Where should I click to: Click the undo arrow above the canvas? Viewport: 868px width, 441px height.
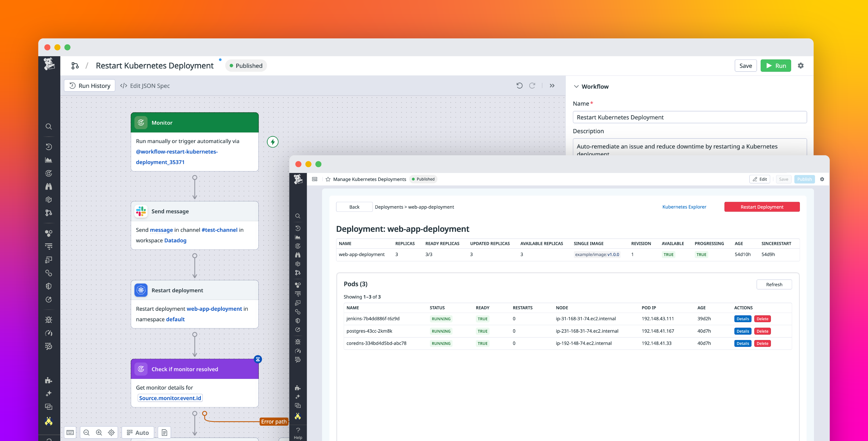520,85
